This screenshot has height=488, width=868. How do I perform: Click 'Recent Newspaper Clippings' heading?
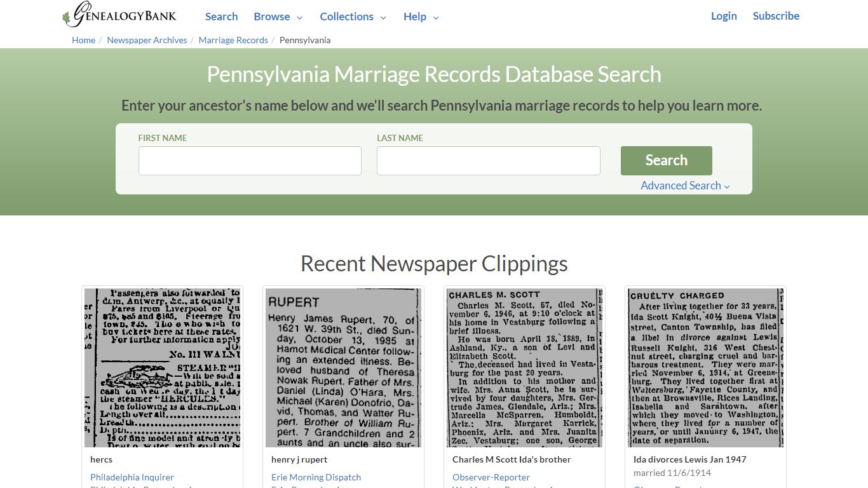(434, 263)
